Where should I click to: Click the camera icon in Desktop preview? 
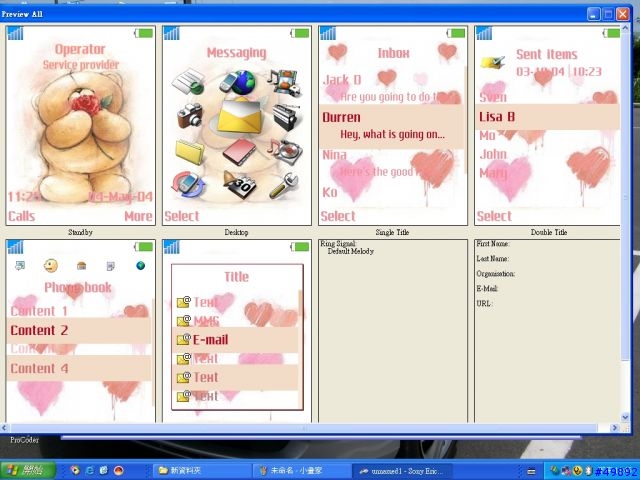[x=190, y=116]
